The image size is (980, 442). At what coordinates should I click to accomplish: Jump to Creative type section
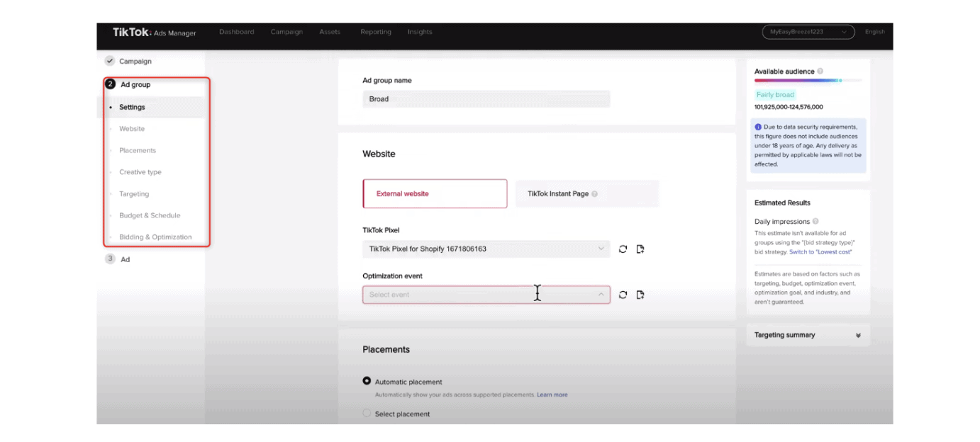140,172
